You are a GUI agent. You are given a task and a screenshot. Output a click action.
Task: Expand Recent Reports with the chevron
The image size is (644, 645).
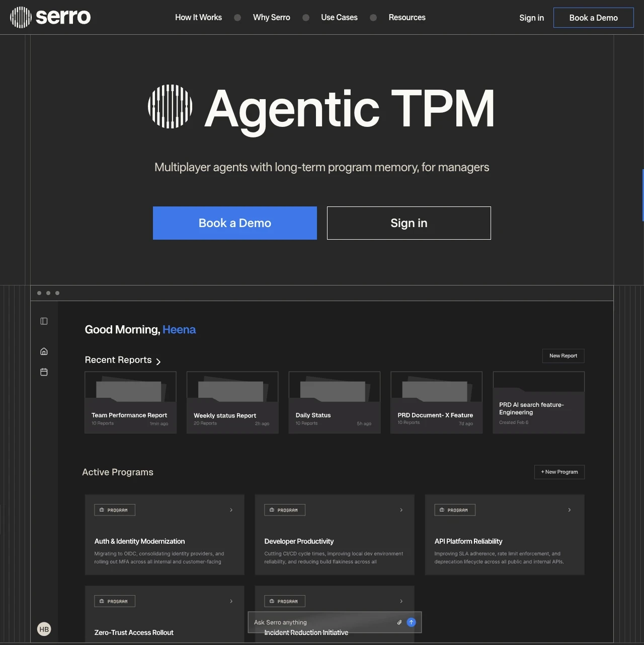coord(158,362)
